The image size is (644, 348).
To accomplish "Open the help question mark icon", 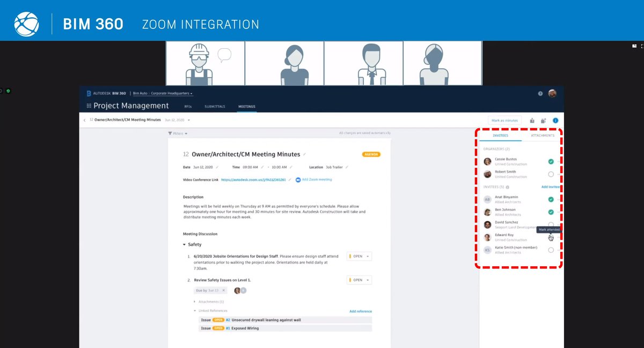I will click(540, 93).
